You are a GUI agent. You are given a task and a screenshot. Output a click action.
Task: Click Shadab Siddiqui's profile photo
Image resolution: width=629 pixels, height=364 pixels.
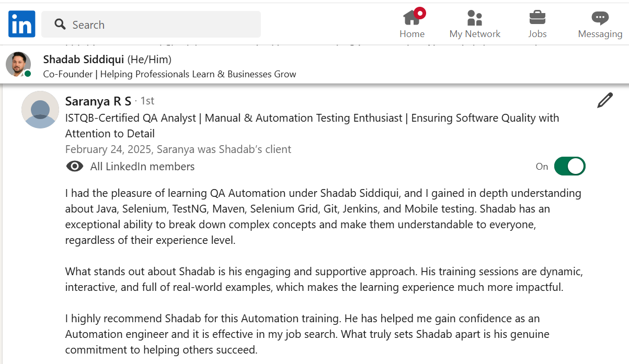coord(18,64)
